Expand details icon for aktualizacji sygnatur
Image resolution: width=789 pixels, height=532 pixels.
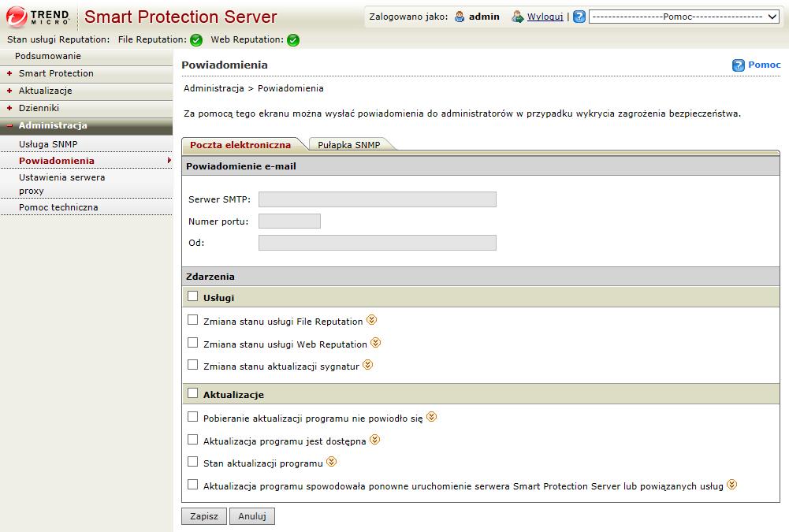coord(368,364)
